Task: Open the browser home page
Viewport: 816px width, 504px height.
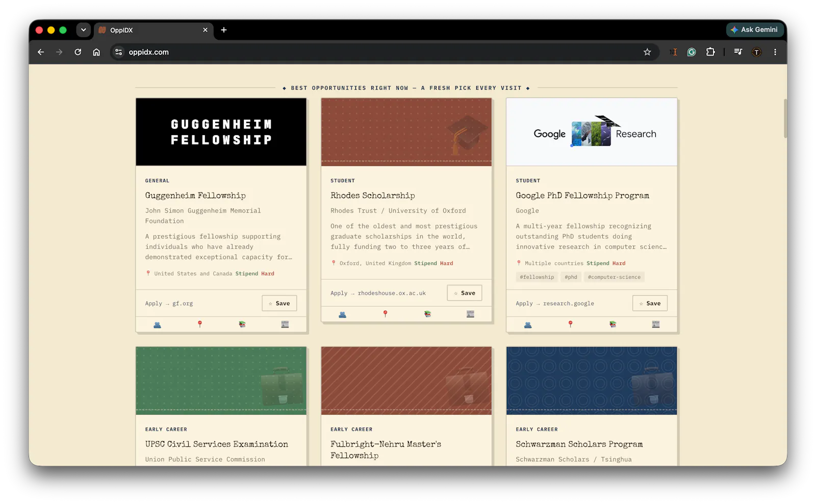Action: pos(96,52)
